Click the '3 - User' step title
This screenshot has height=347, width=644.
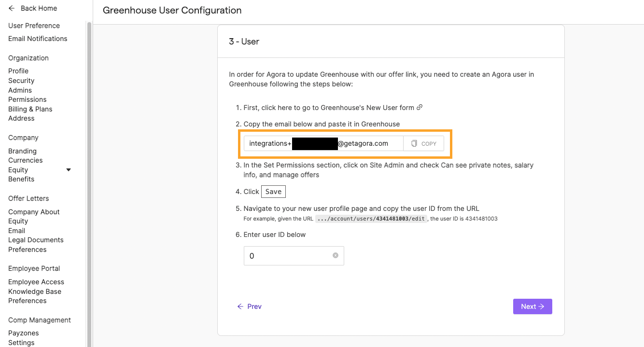(x=244, y=42)
